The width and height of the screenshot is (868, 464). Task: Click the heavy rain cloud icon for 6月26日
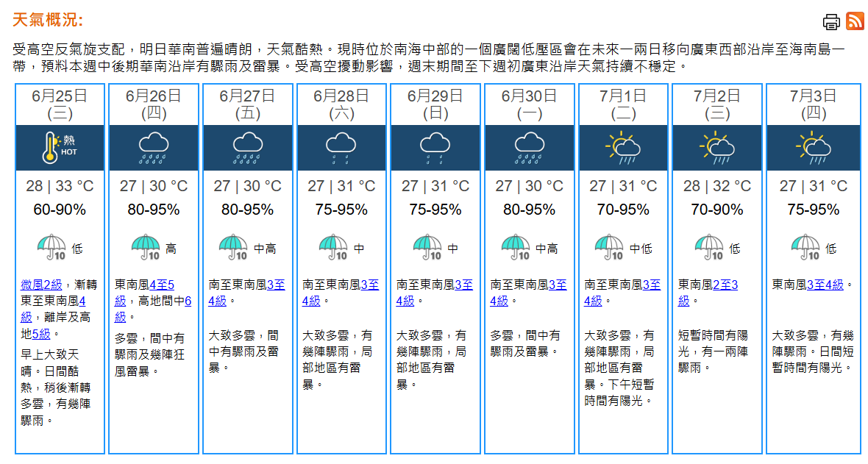pos(153,147)
